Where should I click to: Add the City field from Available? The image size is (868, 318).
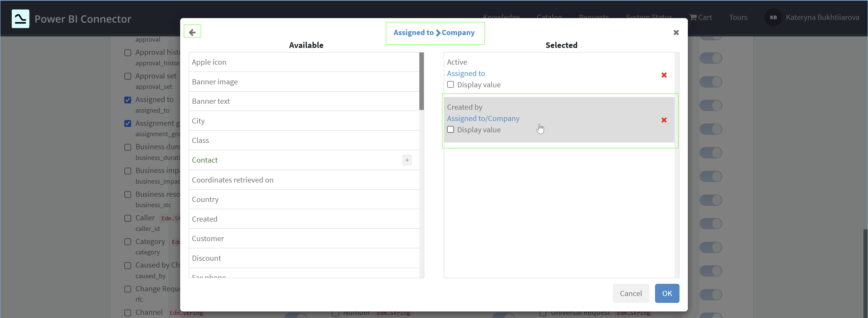coord(198,121)
